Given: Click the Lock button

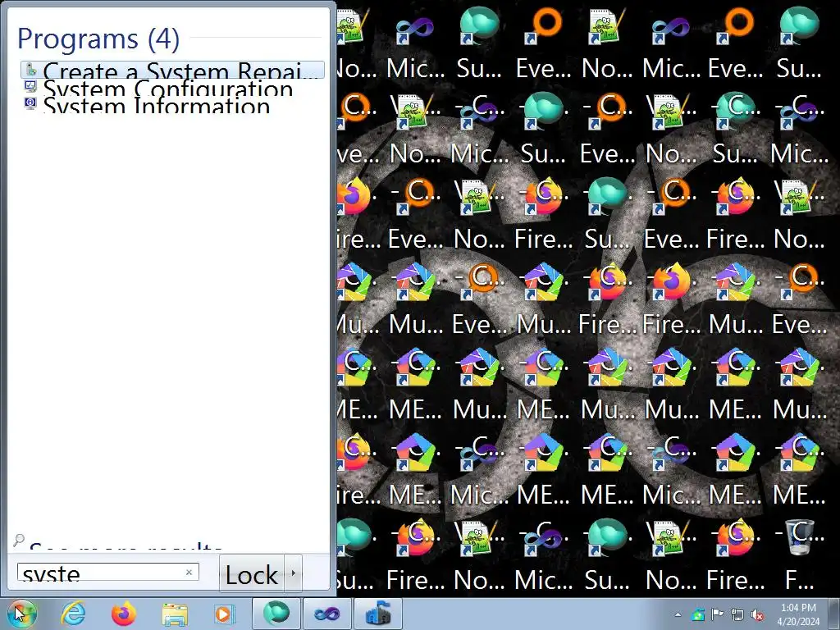Looking at the screenshot, I should 251,574.
